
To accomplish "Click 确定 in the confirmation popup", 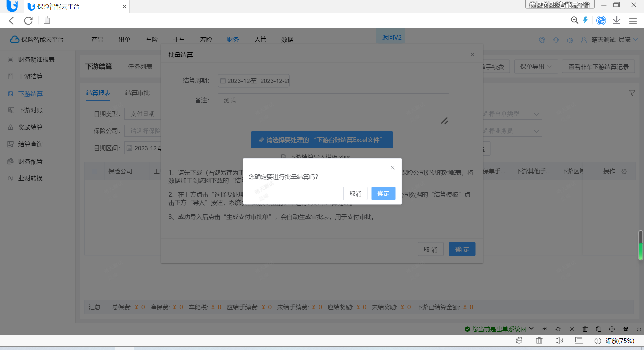I will pyautogui.click(x=383, y=194).
